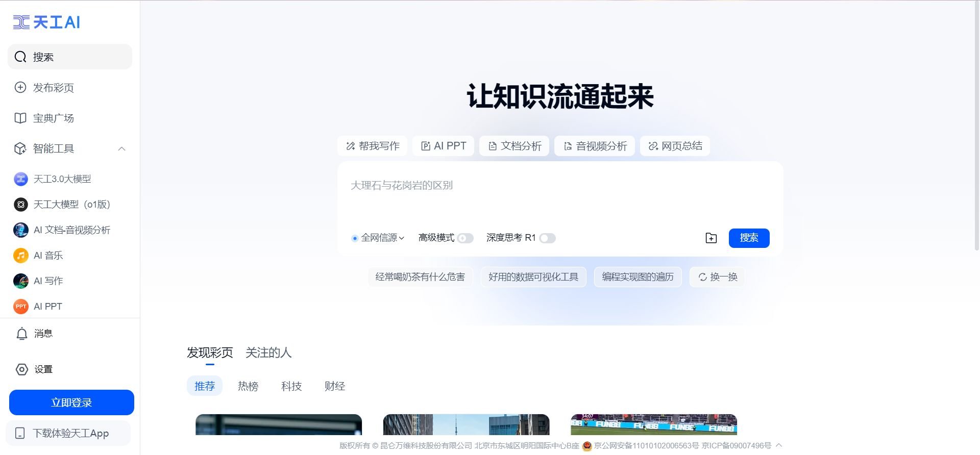
Task: Open 设置 settings icon in sidebar
Action: 21,369
